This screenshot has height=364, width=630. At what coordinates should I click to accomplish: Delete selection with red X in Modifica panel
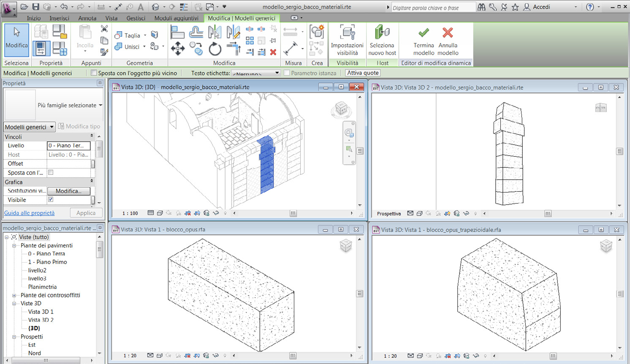[273, 52]
